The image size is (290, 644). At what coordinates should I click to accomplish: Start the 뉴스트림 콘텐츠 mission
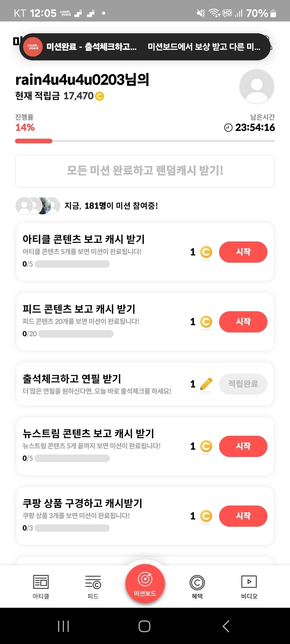[243, 446]
